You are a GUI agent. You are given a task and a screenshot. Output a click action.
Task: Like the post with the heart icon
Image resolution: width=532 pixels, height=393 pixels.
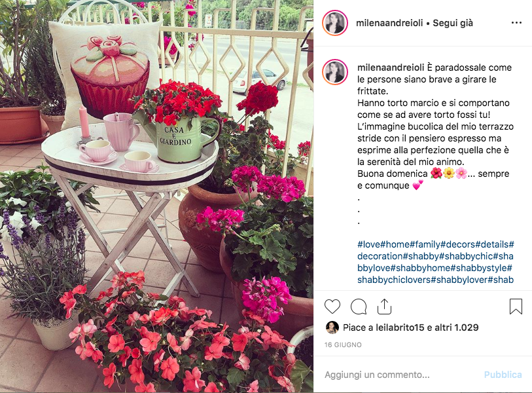click(x=332, y=307)
